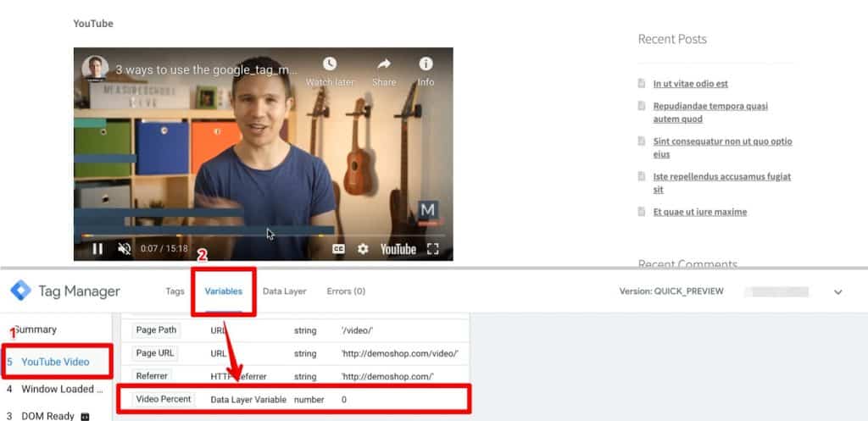
Task: Expand the version dropdown chevron
Action: [838, 291]
